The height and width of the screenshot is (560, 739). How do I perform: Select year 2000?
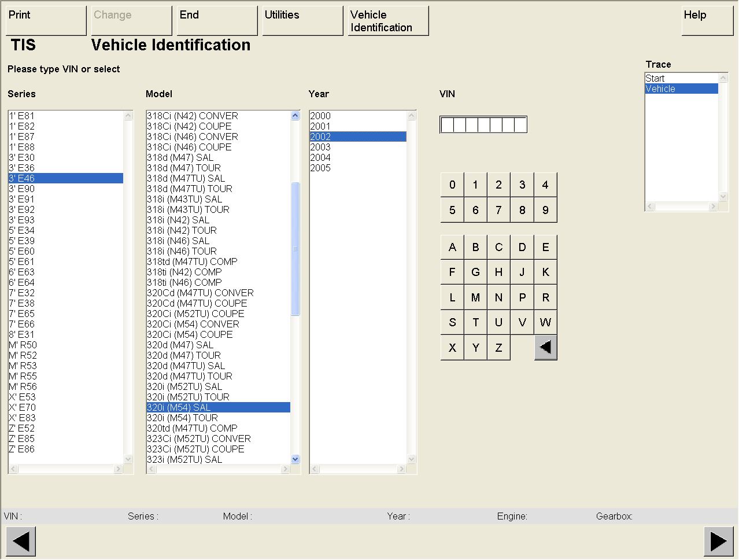[358, 116]
